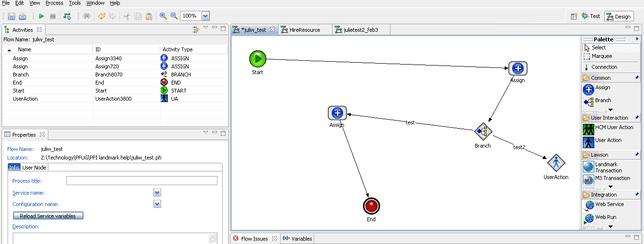Click the green Run process toolbar icon
Image resolution: width=644 pixels, height=244 pixels.
click(x=42, y=16)
